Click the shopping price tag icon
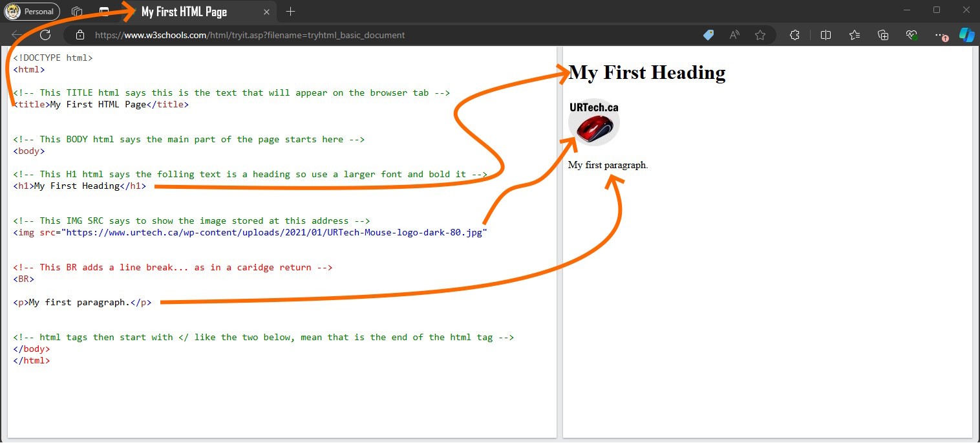The height and width of the screenshot is (443, 980). 708,35
